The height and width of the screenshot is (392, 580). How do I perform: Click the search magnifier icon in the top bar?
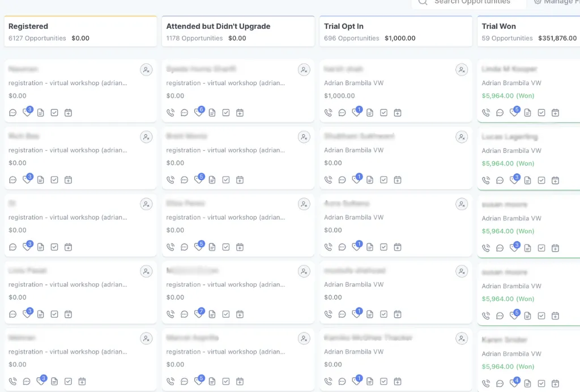pyautogui.click(x=423, y=2)
